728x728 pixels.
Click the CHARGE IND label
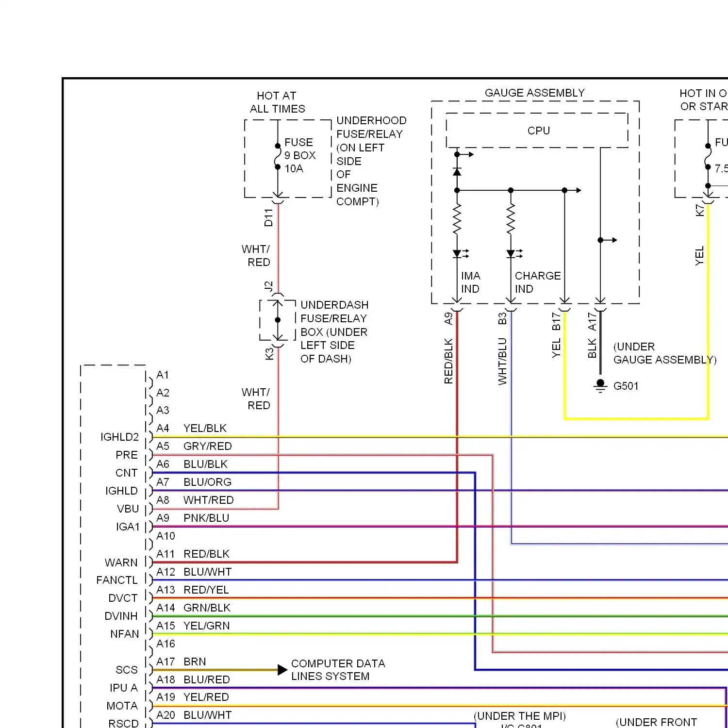point(538,282)
